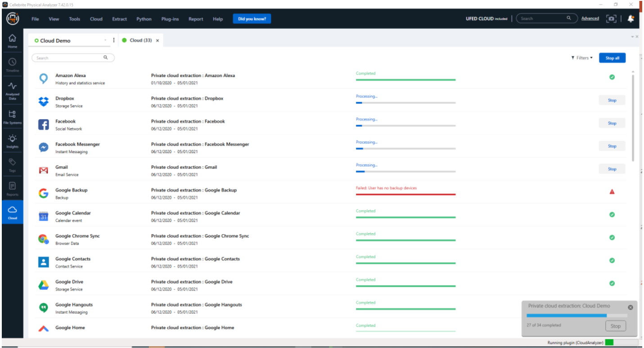Click the Did you know? button
Image resolution: width=644 pixels, height=348 pixels.
(252, 19)
